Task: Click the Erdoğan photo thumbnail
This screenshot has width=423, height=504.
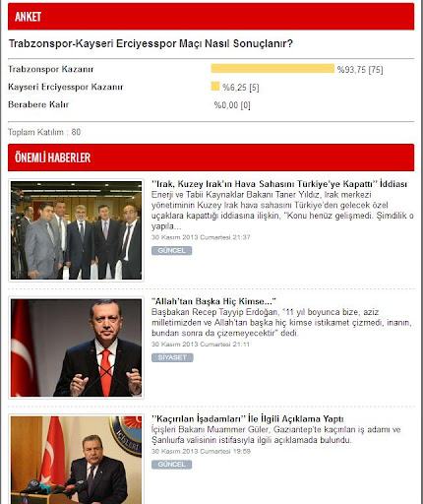Action: pos(76,347)
